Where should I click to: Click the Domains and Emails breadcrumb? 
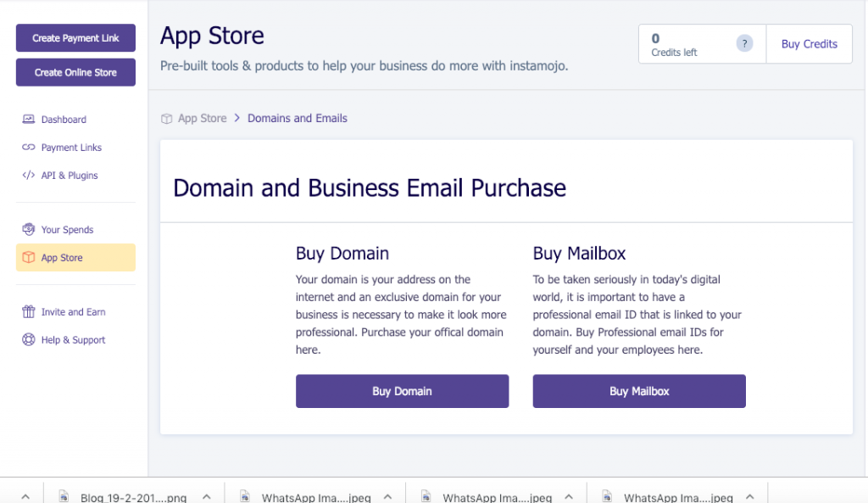(298, 119)
